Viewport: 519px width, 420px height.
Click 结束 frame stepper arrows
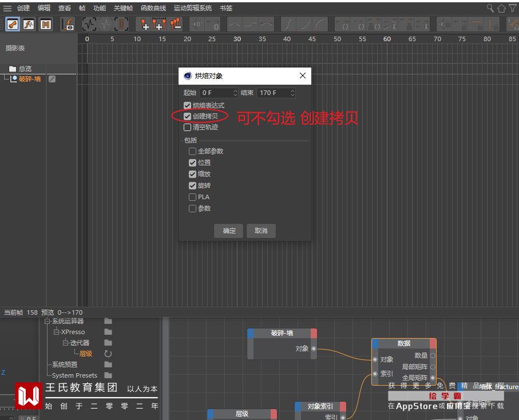point(292,93)
